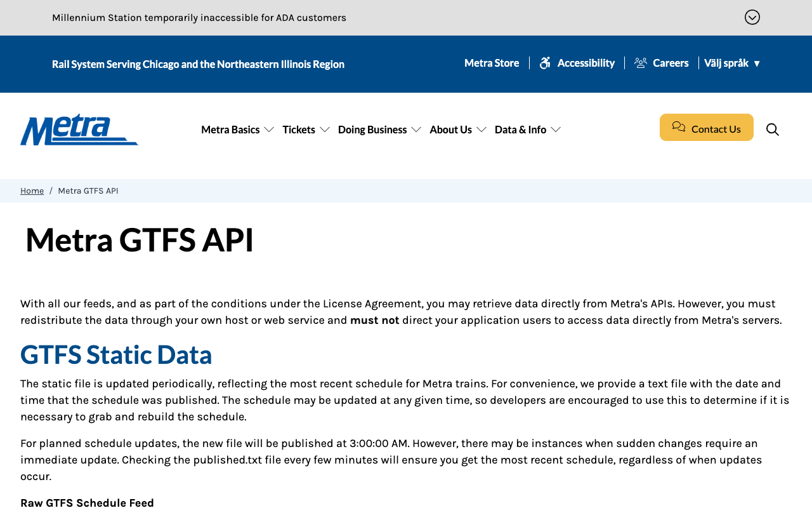This screenshot has height=508, width=812.
Task: Go to the Metra Store link
Action: (492, 63)
